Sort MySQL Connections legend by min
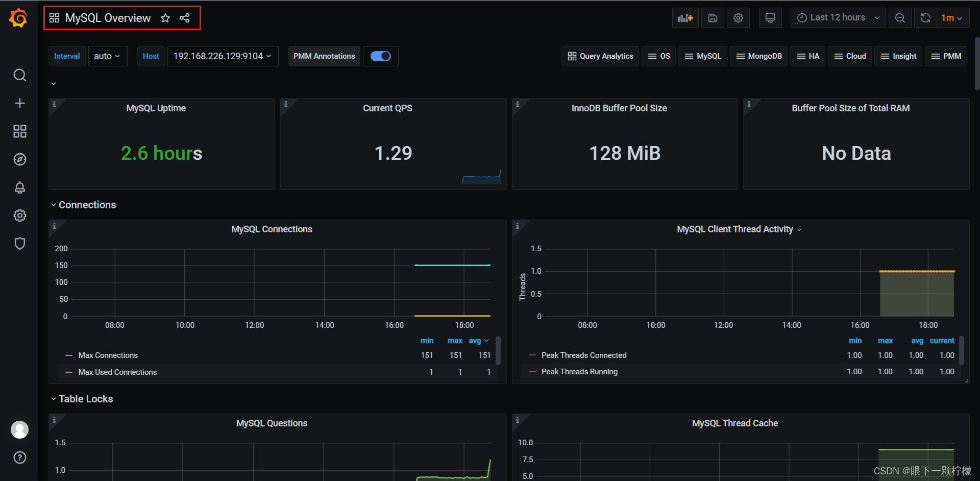The height and width of the screenshot is (481, 980). tap(427, 341)
